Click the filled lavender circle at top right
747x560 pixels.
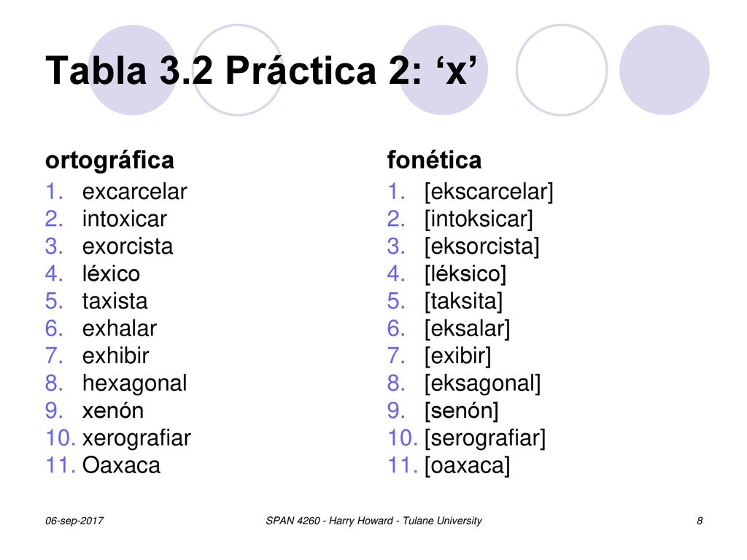(664, 70)
